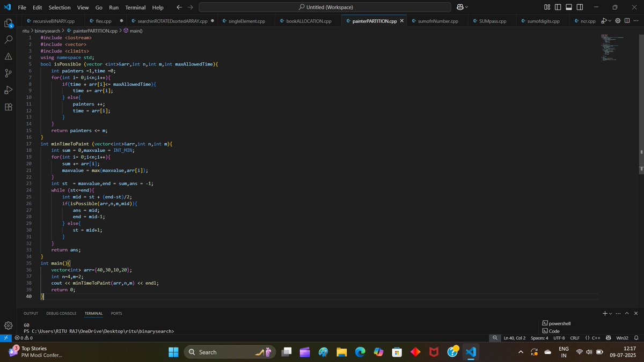This screenshot has height=362, width=644.
Task: Maximize the panel with the up chevron
Action: tap(627, 313)
